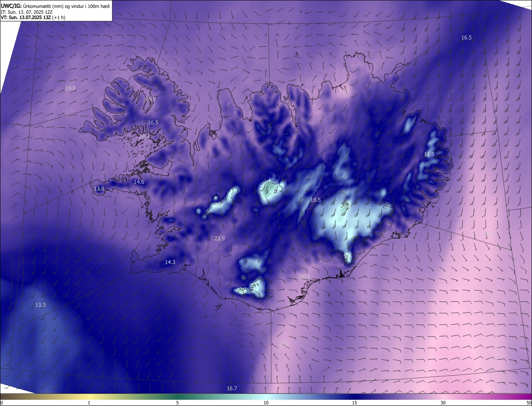Click the 14.3 value on Reykjanes peninsula

click(170, 262)
